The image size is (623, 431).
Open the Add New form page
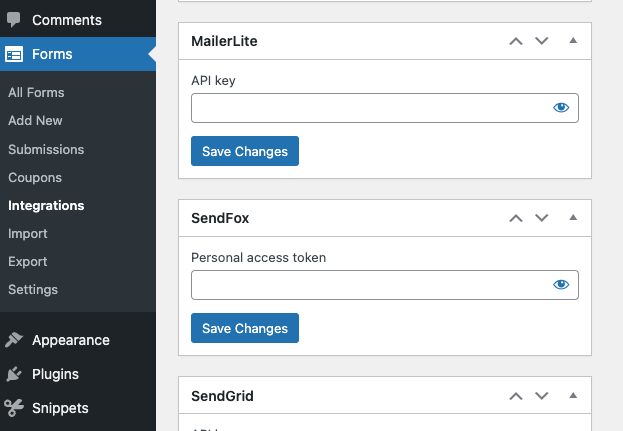click(35, 120)
